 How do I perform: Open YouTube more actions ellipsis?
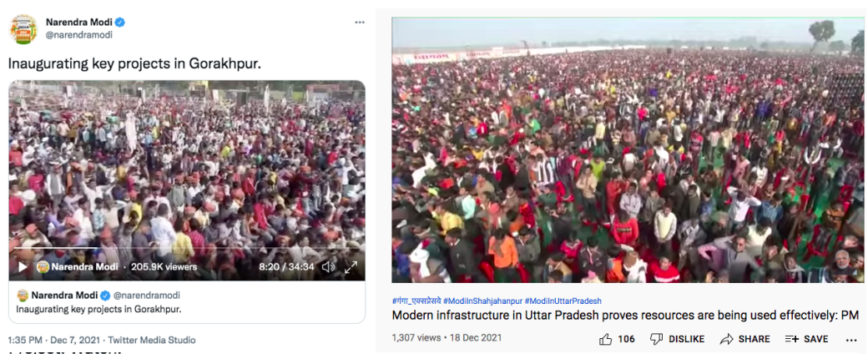851,339
